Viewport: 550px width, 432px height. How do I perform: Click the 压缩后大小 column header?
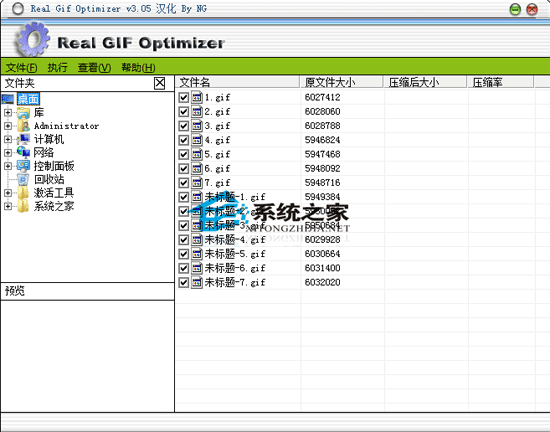click(425, 82)
